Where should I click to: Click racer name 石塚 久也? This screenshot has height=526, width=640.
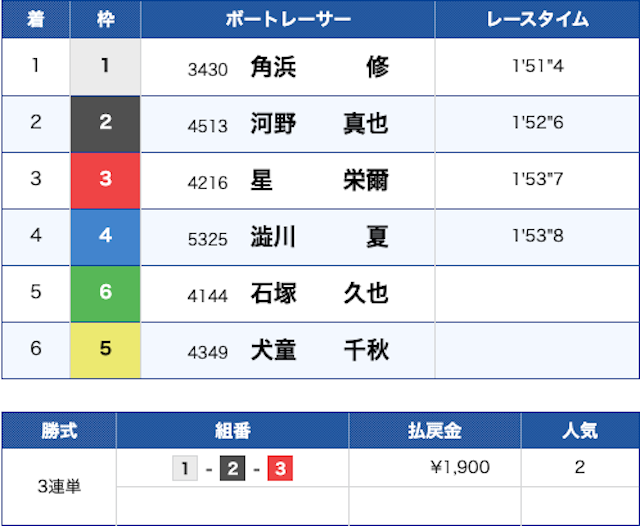319,295
